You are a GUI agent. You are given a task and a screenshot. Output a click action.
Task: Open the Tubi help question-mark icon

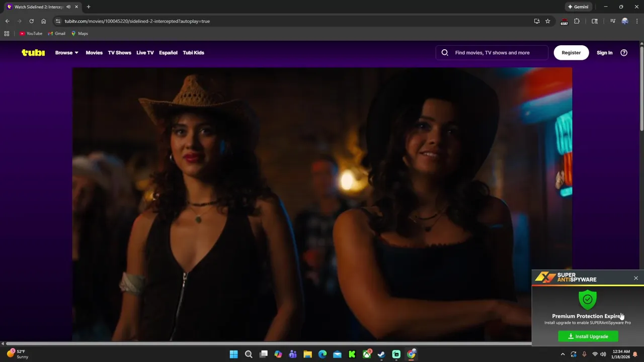[624, 53]
